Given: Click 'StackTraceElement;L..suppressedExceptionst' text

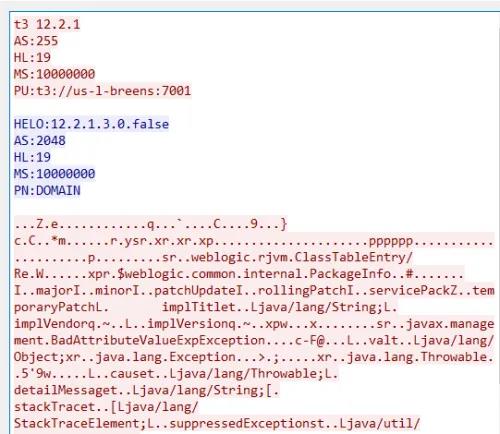Looking at the screenshot, I should tap(169, 424).
